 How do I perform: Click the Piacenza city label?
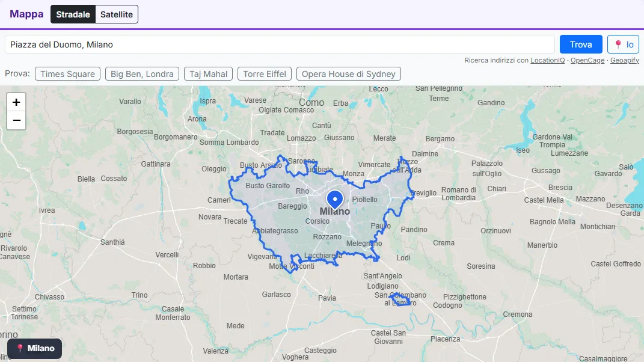coord(445,339)
